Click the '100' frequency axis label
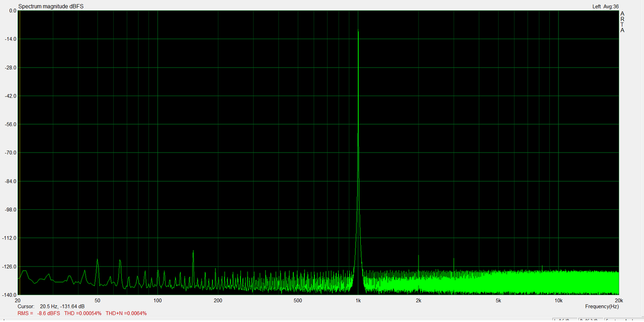 click(157, 300)
